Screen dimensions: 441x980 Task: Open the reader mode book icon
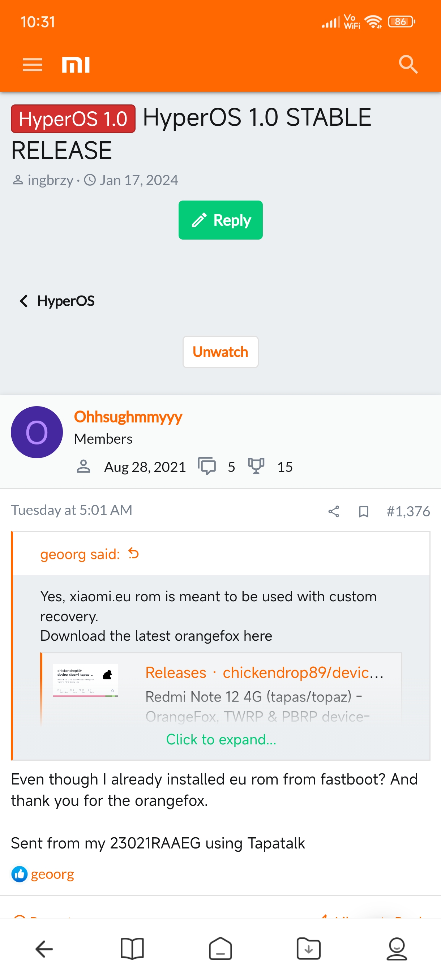coord(132,949)
